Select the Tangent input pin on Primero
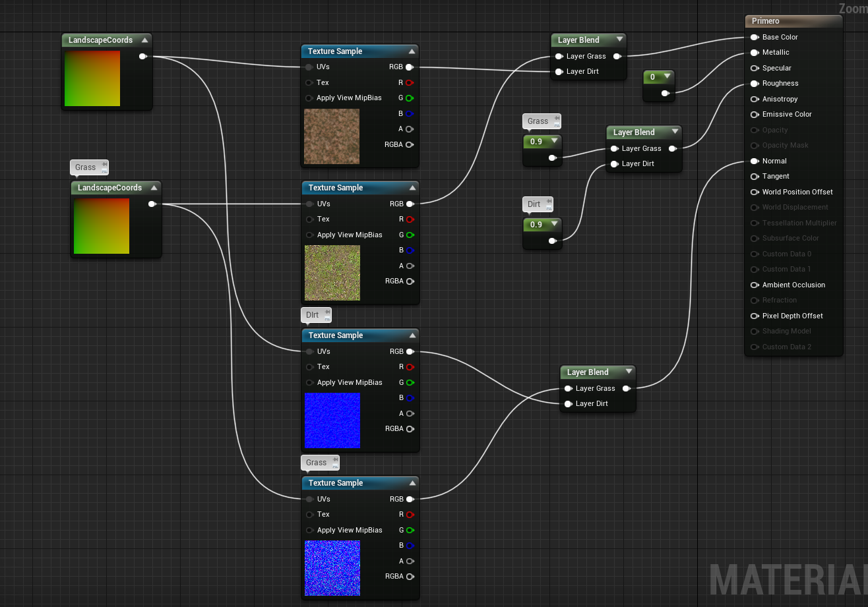The height and width of the screenshot is (607, 868). (755, 176)
